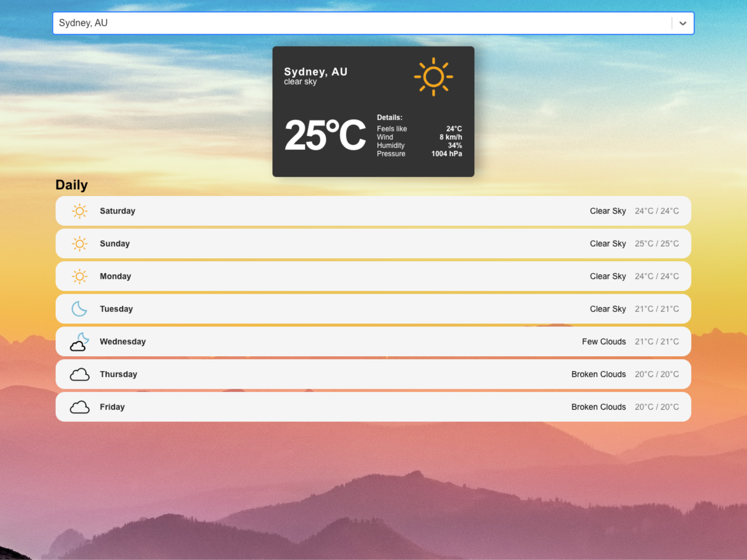Image resolution: width=747 pixels, height=560 pixels.
Task: Open the city search dropdown chevron
Action: click(682, 23)
